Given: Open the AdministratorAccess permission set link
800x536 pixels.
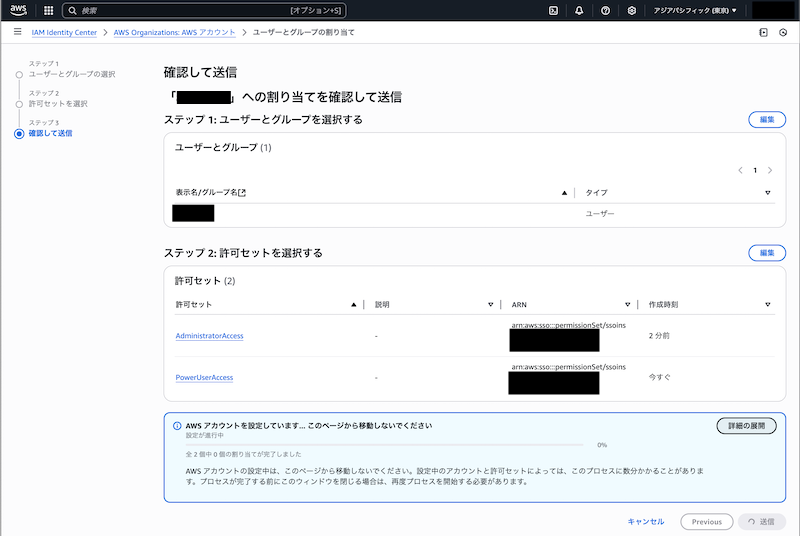Looking at the screenshot, I should pos(209,336).
